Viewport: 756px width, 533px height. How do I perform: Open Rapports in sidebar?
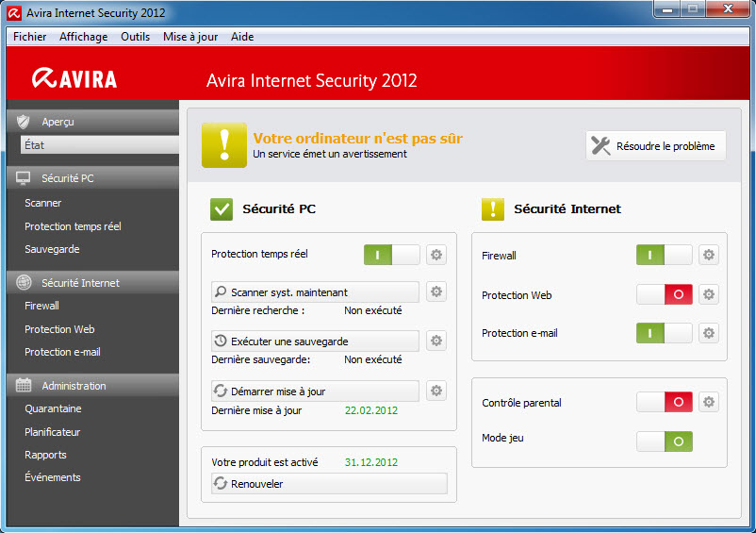point(46,455)
